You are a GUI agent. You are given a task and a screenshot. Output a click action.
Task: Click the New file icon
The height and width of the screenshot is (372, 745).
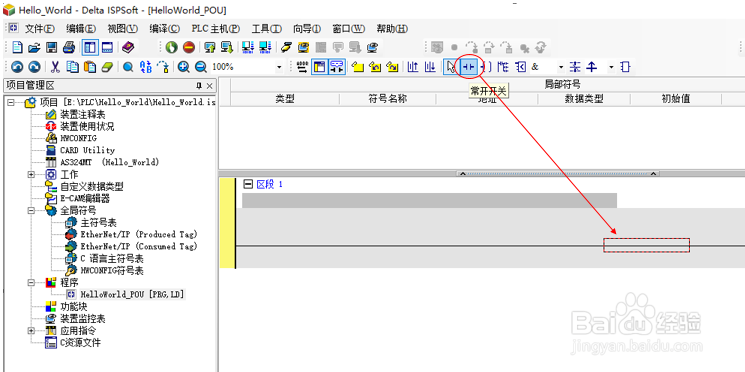pos(17,47)
